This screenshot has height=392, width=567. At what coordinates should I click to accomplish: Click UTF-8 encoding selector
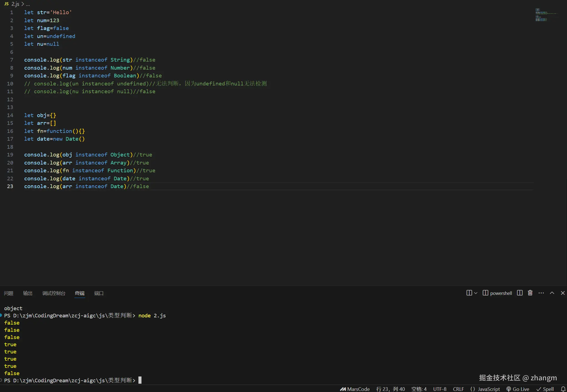click(x=440, y=389)
